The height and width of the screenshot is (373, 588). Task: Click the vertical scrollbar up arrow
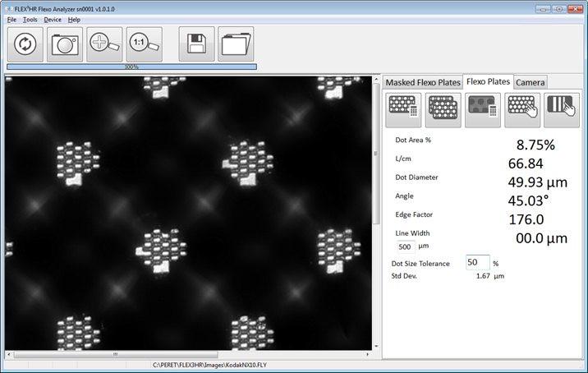coord(376,80)
